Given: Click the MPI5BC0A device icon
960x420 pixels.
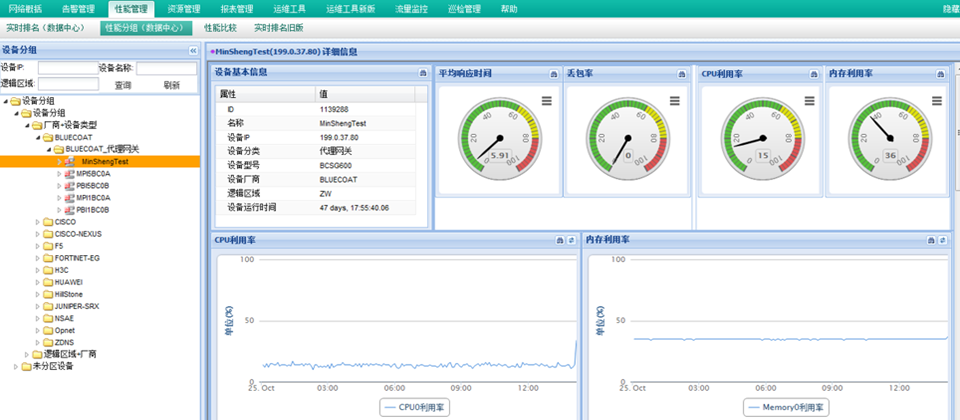Looking at the screenshot, I should click(x=70, y=174).
